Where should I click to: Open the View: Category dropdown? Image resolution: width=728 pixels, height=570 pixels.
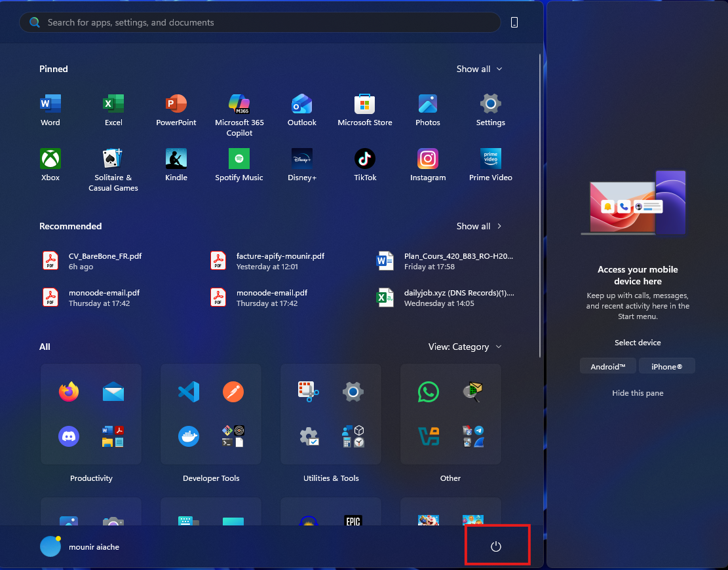click(465, 347)
